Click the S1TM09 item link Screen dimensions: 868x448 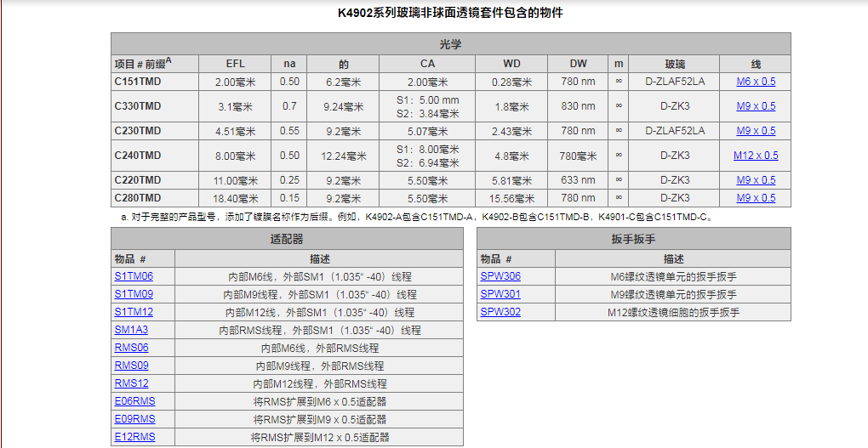[x=134, y=294]
